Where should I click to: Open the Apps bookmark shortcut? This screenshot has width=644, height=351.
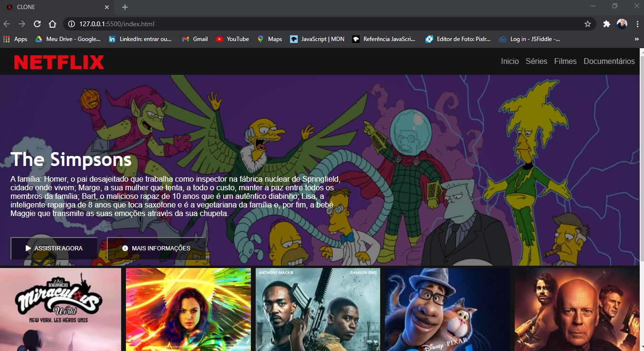[15, 39]
